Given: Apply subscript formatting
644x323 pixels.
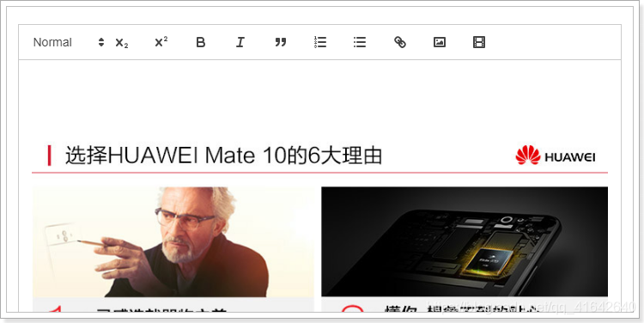Looking at the screenshot, I should (122, 42).
